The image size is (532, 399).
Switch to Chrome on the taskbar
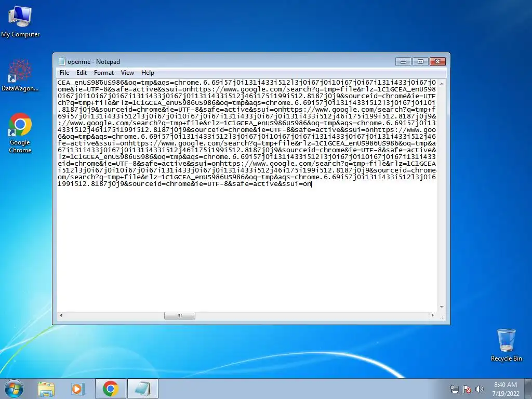pyautogui.click(x=111, y=389)
